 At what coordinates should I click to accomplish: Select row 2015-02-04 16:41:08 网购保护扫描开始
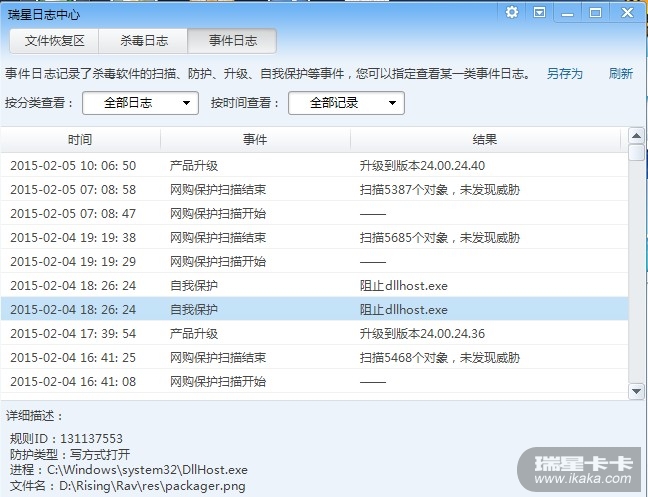(314, 381)
